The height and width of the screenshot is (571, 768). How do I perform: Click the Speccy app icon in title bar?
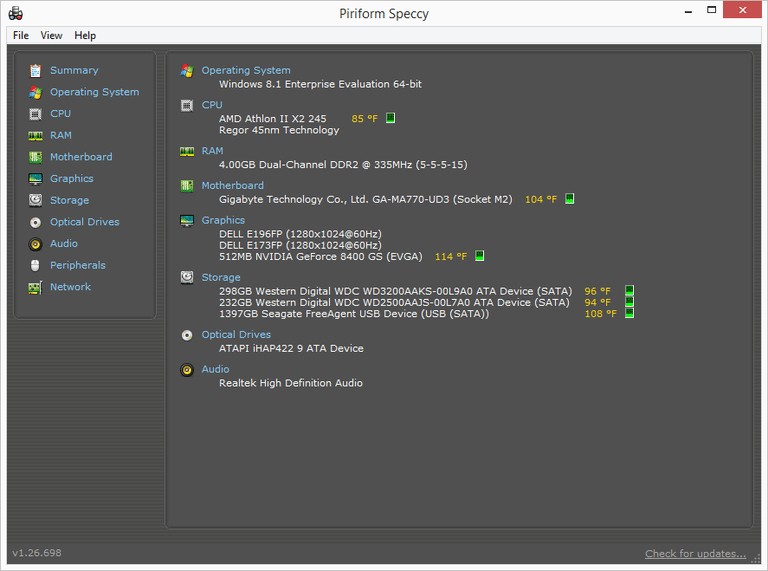click(x=16, y=13)
